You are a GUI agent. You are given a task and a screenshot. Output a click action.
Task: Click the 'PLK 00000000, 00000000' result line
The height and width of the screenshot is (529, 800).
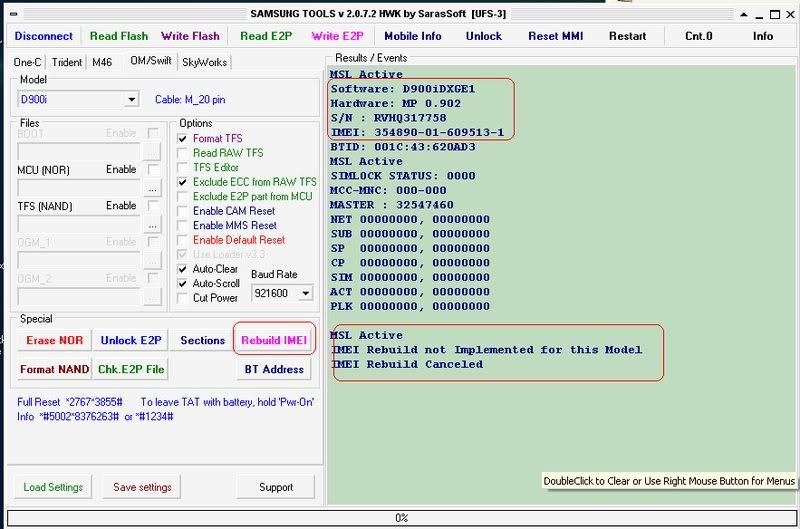(410, 307)
